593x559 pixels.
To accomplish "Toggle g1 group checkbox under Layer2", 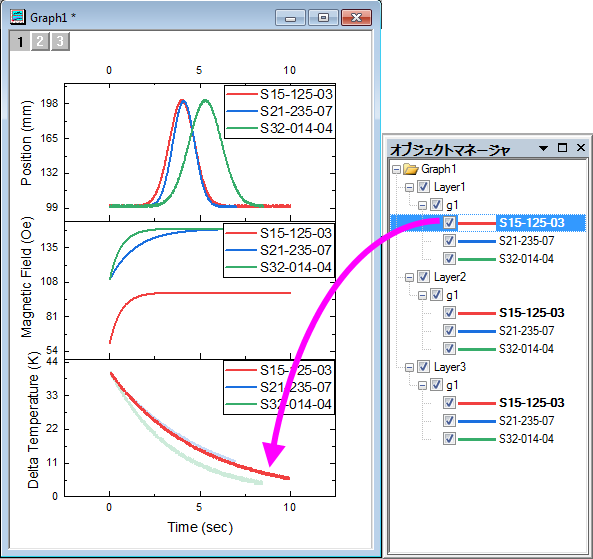I will click(436, 295).
